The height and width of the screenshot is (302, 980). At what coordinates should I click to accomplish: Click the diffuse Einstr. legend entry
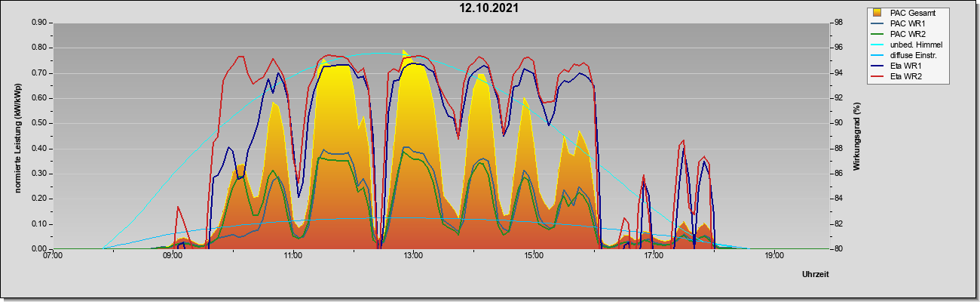pyautogui.click(x=907, y=55)
